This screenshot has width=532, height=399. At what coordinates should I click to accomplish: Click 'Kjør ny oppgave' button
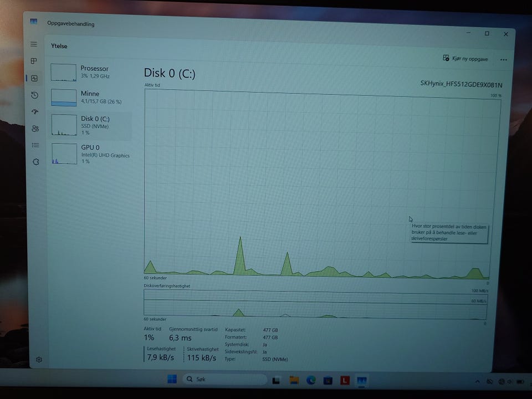point(465,59)
